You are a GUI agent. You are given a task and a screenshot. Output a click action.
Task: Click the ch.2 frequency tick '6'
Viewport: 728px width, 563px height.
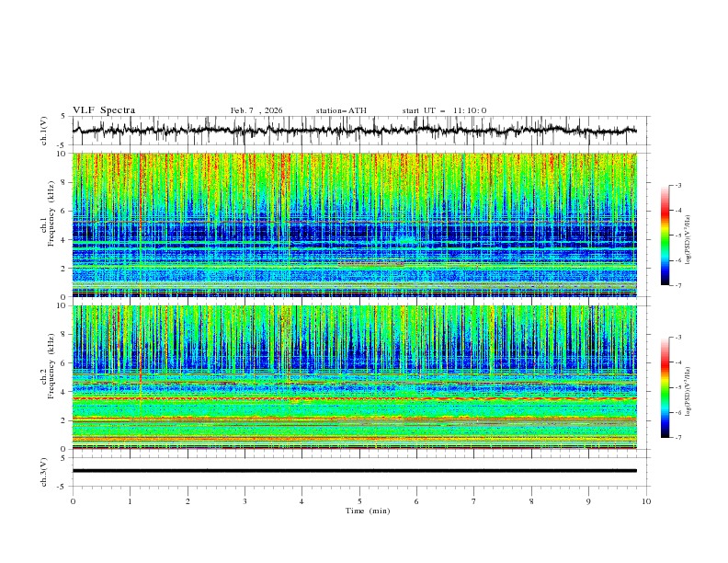click(x=64, y=363)
